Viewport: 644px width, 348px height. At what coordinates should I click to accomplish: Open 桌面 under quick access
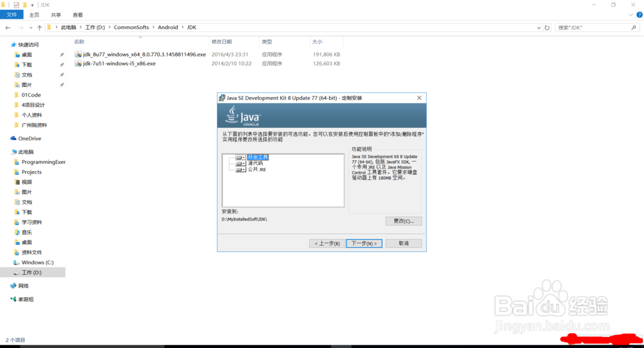pyautogui.click(x=26, y=55)
